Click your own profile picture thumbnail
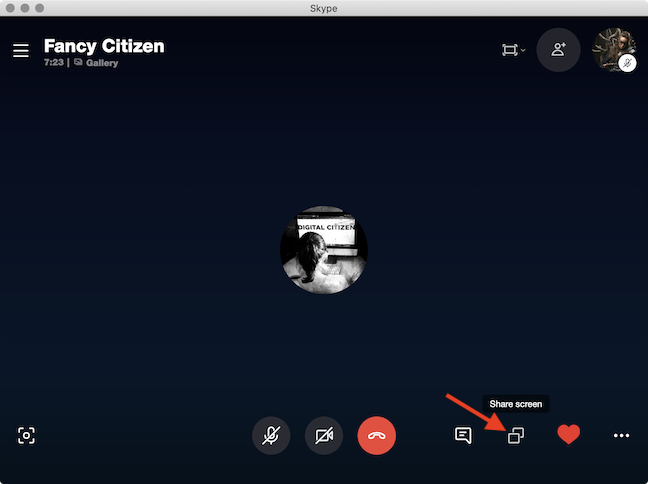Viewport: 648px width, 484px height. click(614, 50)
